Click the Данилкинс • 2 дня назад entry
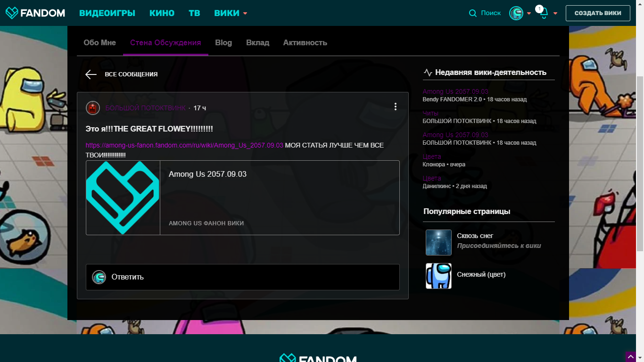This screenshot has height=362, width=644. tap(455, 186)
